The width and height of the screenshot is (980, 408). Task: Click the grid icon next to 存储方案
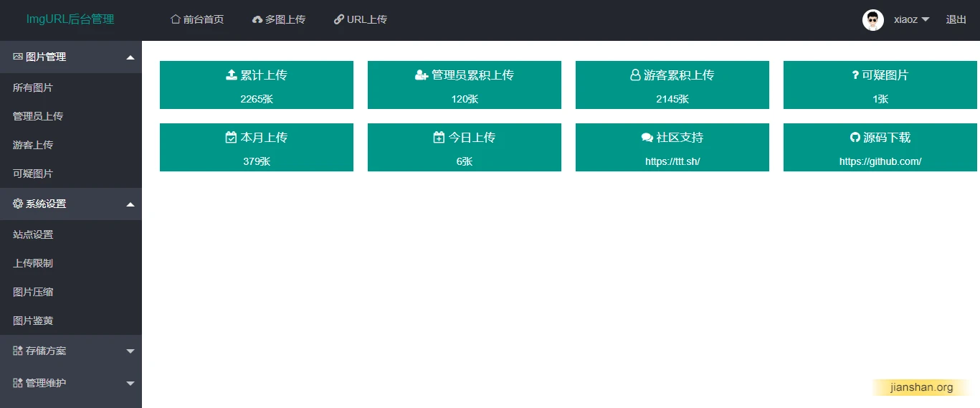click(x=18, y=351)
